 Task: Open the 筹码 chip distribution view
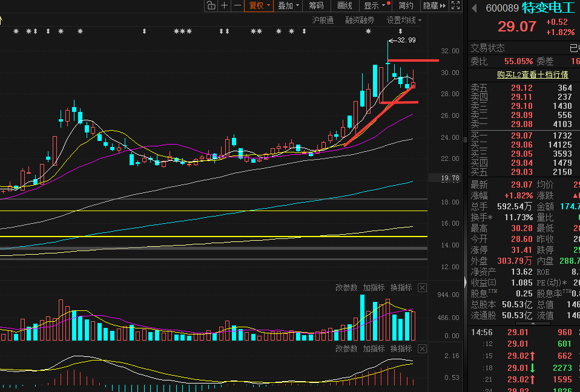click(316, 5)
